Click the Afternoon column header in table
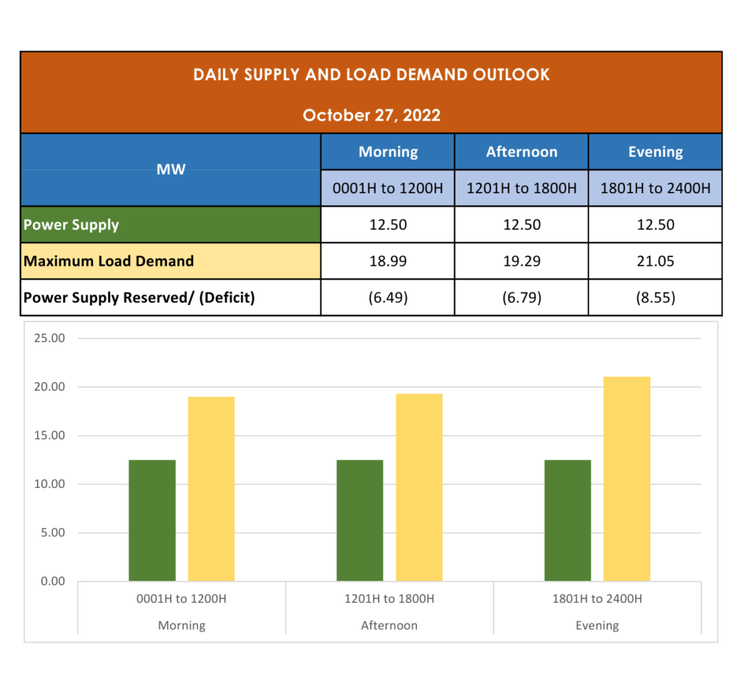This screenshot has height=700, width=744. point(521,152)
